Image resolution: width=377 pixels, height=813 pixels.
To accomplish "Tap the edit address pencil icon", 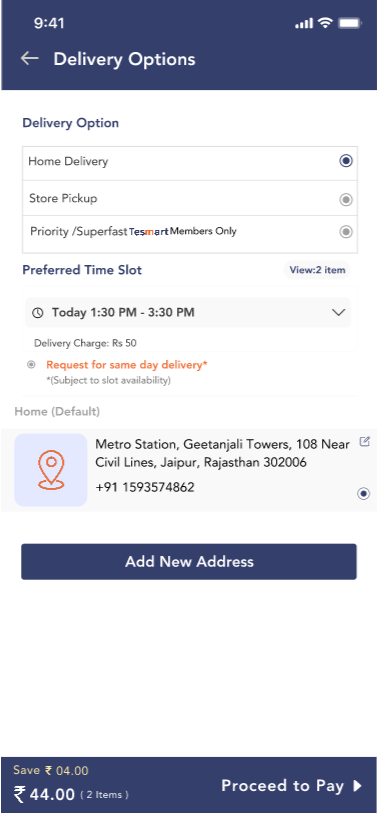I will (x=365, y=442).
